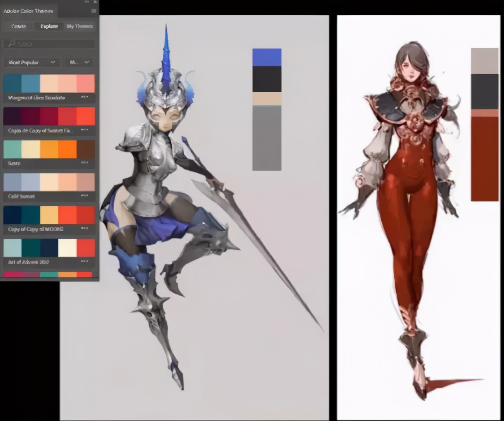Select the Explore tab
504x421 pixels.
[49, 26]
